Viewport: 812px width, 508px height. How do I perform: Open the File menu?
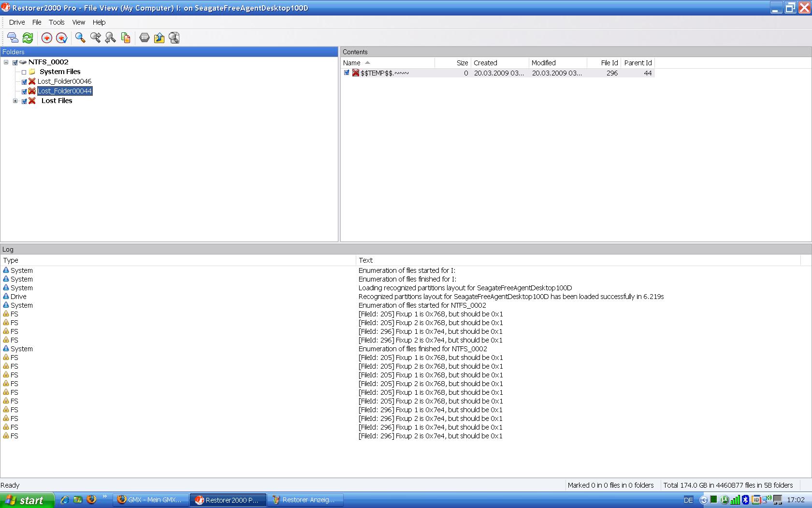click(37, 22)
